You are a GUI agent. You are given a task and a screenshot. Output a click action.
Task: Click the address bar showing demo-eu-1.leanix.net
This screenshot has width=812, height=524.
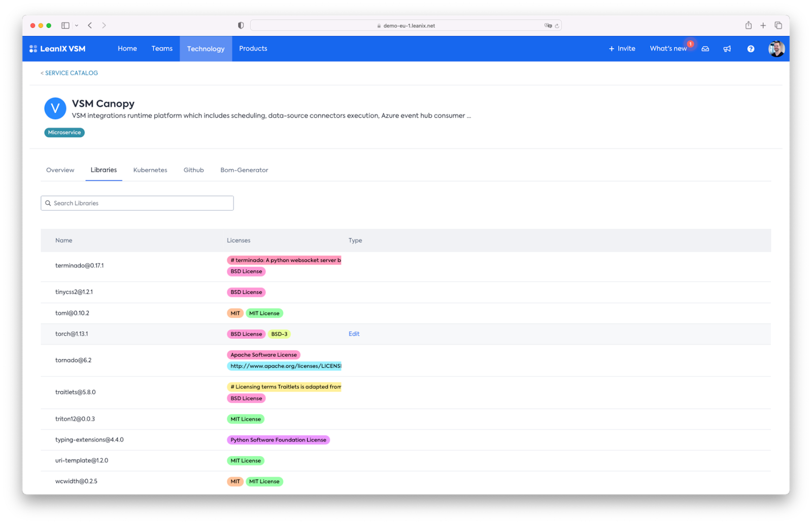point(405,25)
